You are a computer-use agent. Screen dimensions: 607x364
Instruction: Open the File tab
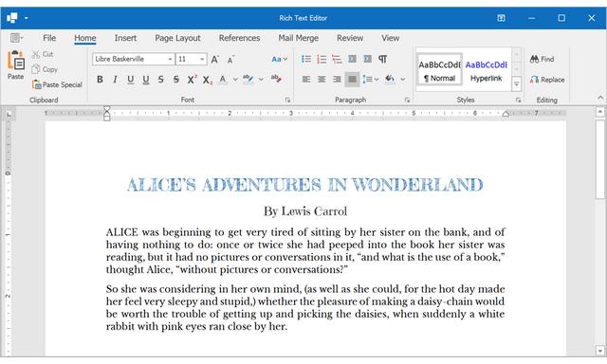click(x=49, y=38)
